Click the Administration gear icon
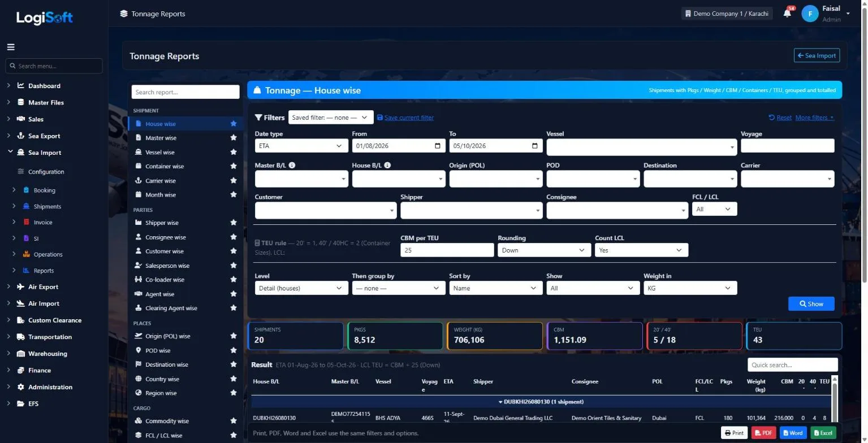The image size is (868, 443). point(21,387)
